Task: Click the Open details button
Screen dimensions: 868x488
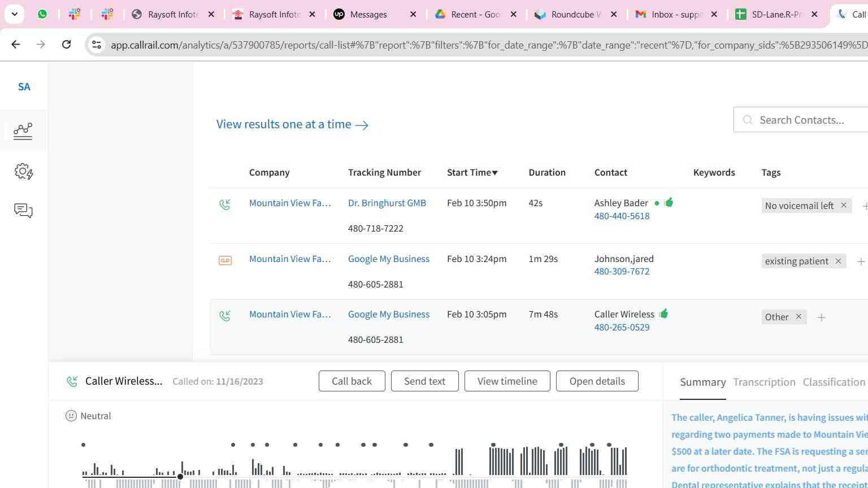Action: tap(597, 381)
